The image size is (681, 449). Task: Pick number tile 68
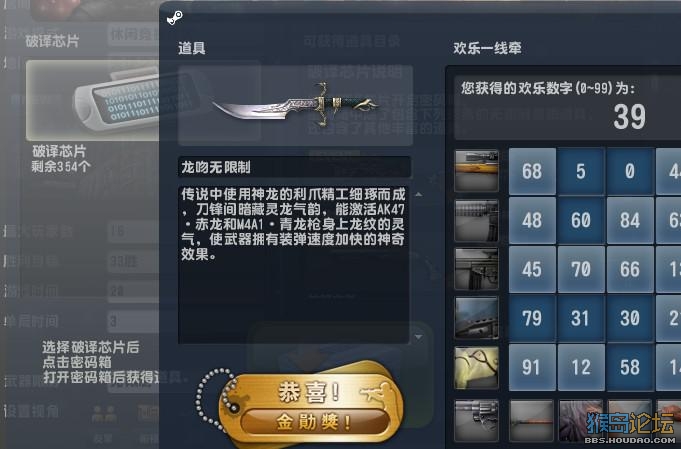point(532,172)
